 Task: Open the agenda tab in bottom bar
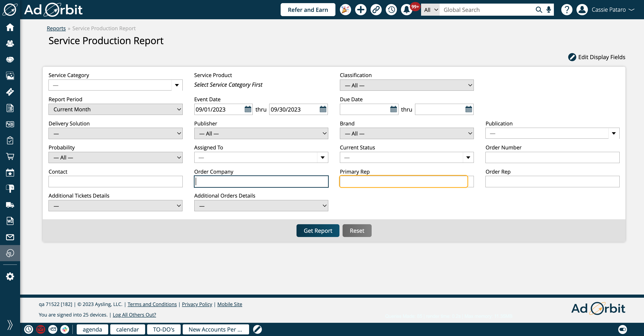click(x=92, y=329)
